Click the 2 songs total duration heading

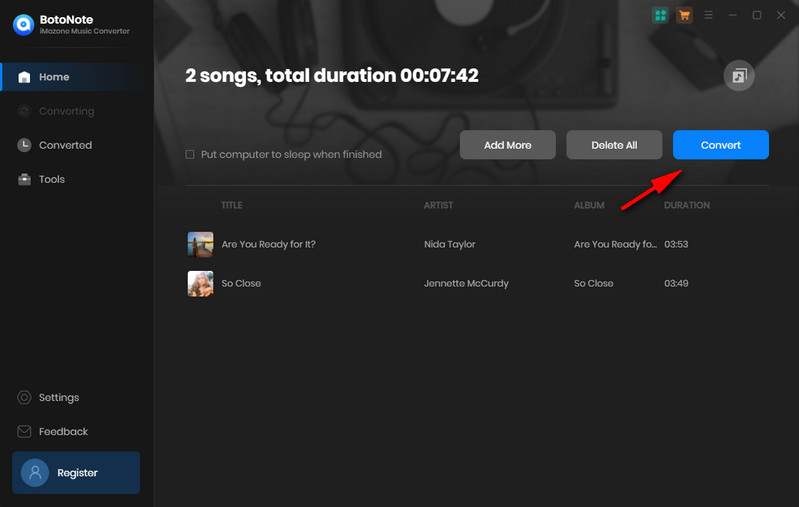click(x=332, y=76)
